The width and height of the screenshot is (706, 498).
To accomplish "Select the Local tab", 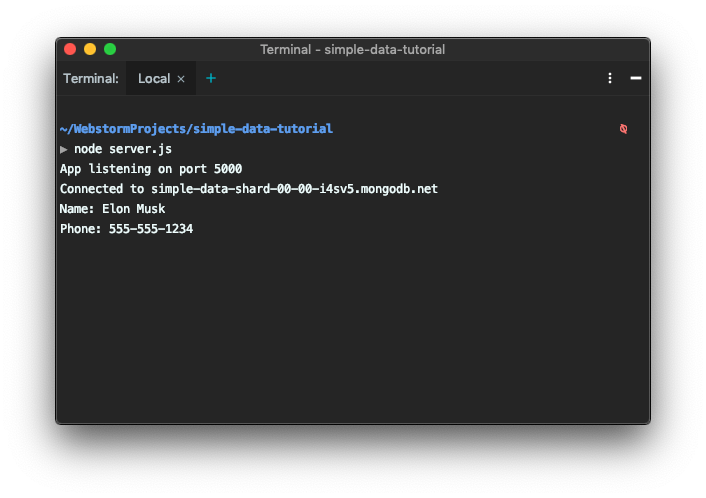I will (x=154, y=79).
